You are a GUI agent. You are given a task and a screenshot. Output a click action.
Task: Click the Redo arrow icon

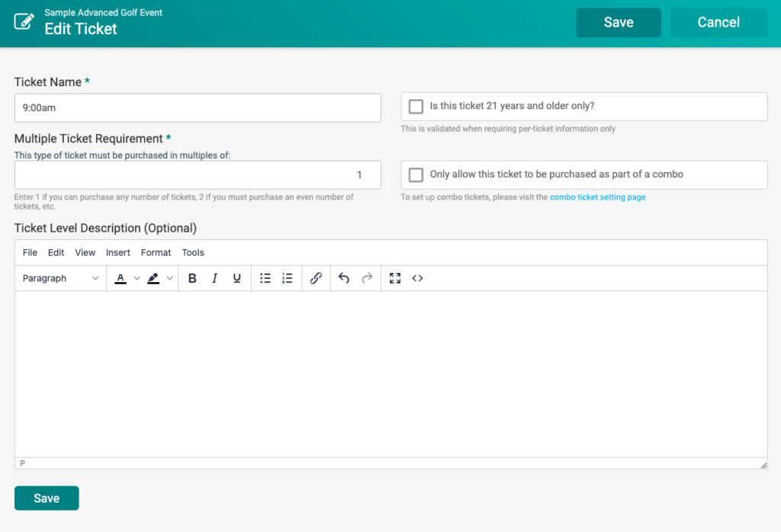click(367, 278)
